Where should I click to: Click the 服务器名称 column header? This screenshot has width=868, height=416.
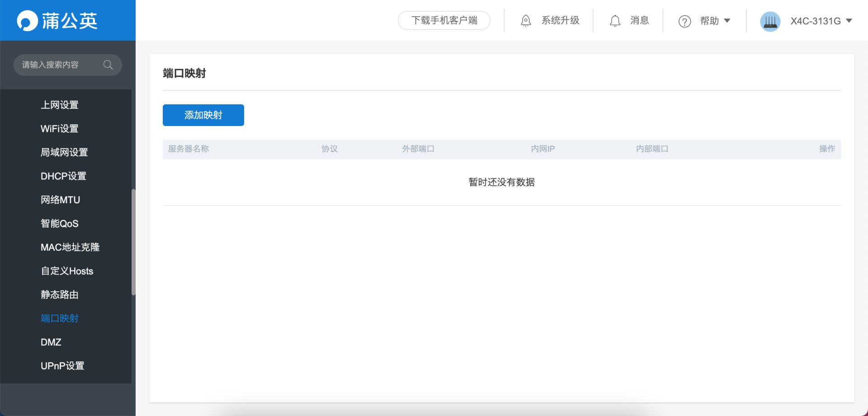pos(189,149)
